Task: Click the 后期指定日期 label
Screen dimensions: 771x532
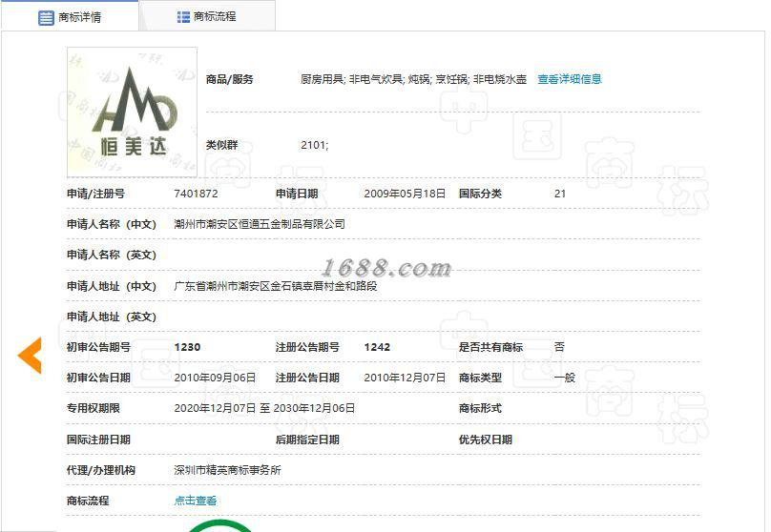Action: pyautogui.click(x=307, y=440)
